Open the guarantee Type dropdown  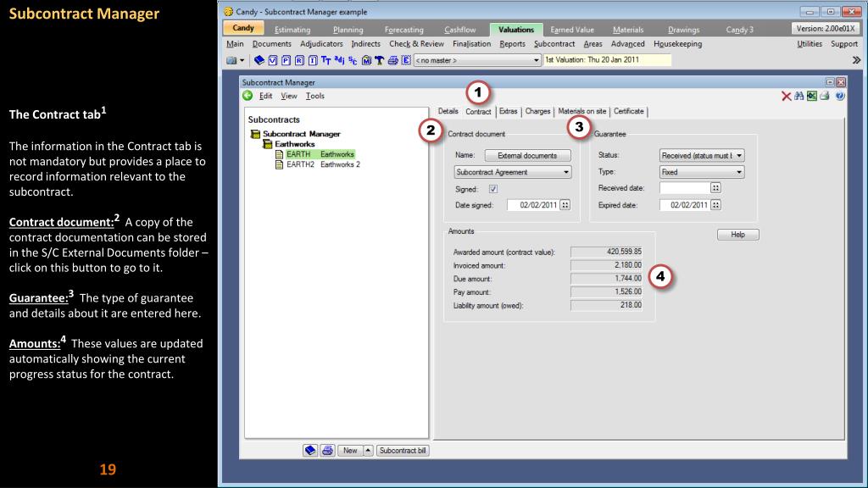(701, 171)
